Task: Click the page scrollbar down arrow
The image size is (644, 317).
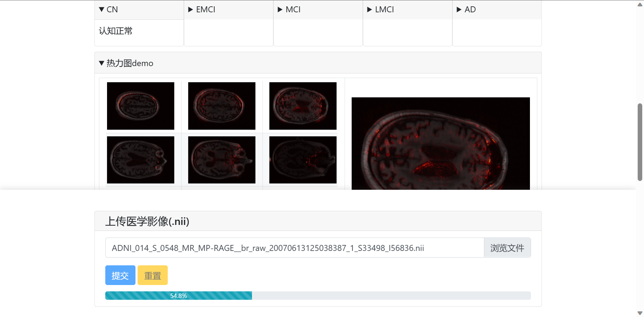Action: (x=640, y=313)
